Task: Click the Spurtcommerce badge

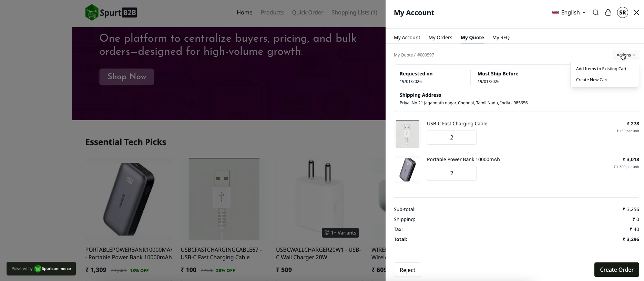Action: (41, 269)
